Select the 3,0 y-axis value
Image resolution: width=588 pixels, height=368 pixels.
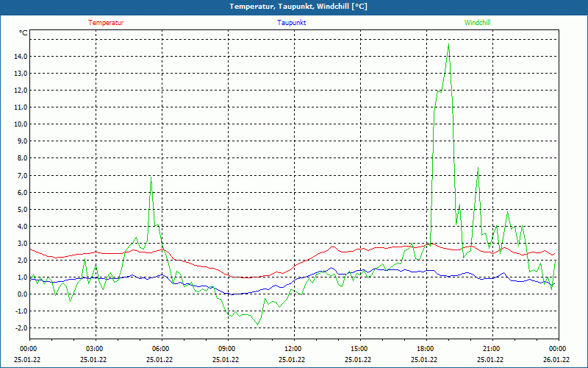22,244
